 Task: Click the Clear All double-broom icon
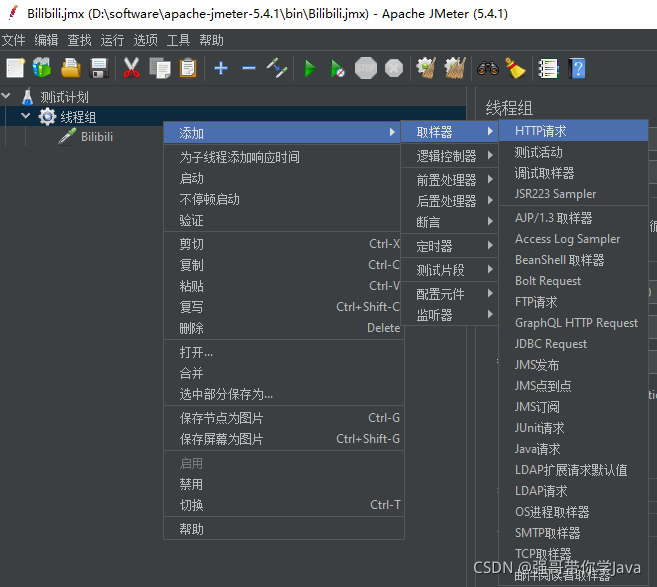coord(455,68)
